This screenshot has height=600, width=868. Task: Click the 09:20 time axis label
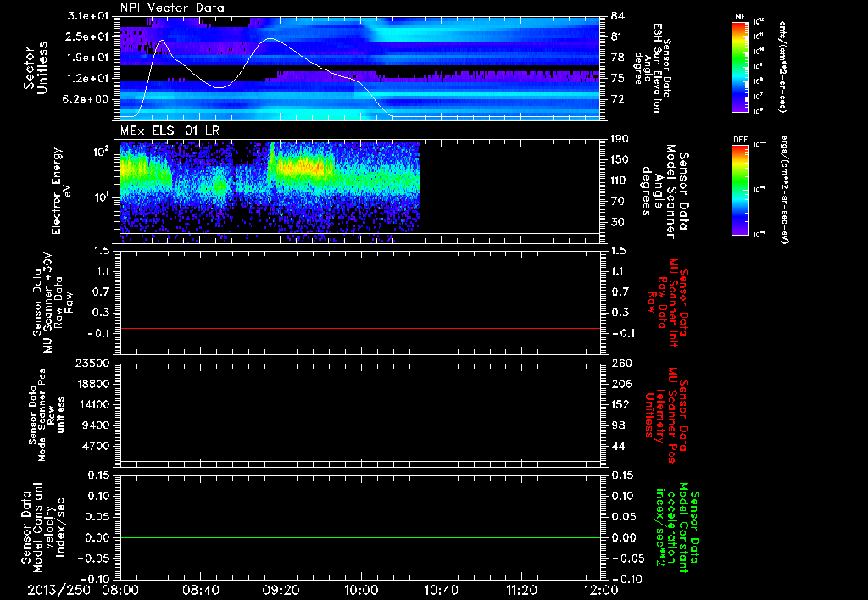point(281,590)
